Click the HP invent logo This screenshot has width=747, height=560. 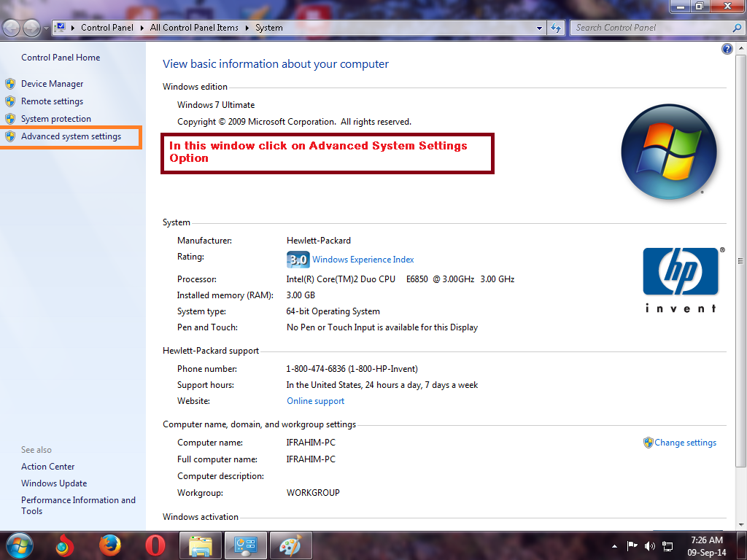(x=681, y=280)
